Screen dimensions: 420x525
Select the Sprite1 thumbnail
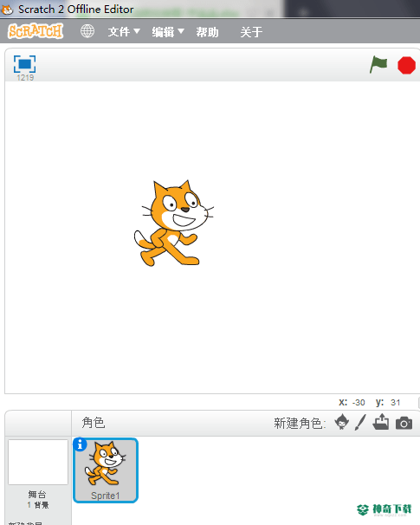106,470
